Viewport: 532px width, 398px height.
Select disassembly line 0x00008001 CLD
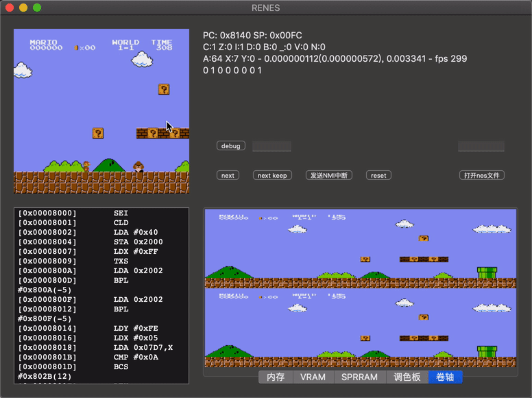73,222
